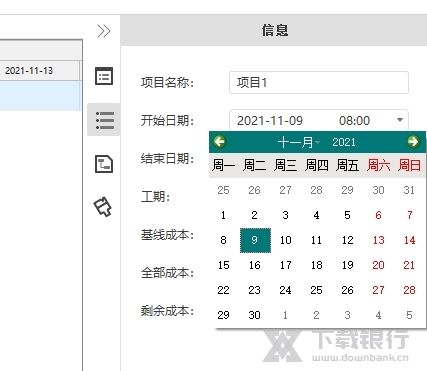
Task: Click the 基线成本 label
Action: (x=167, y=235)
